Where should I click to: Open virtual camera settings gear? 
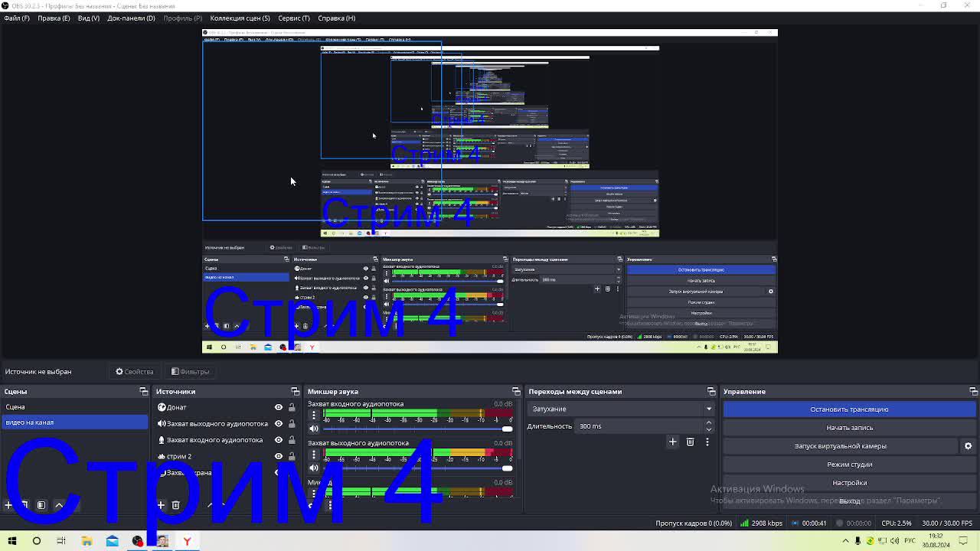tap(968, 446)
